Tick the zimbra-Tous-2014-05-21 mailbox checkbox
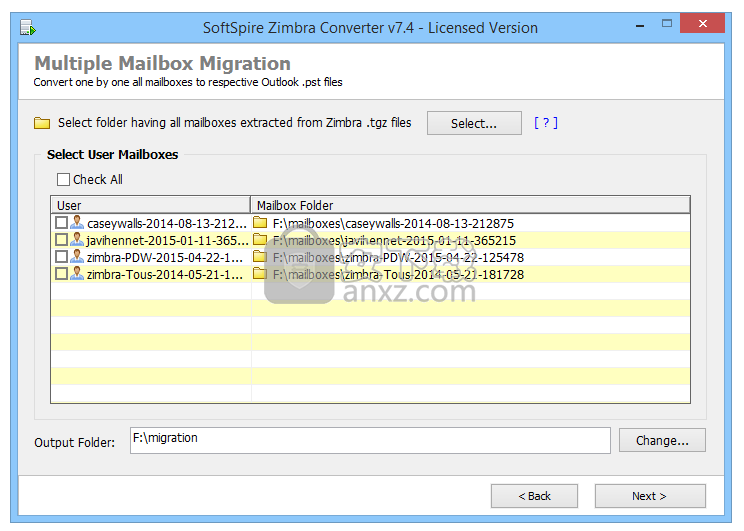744x531 pixels. [x=61, y=274]
